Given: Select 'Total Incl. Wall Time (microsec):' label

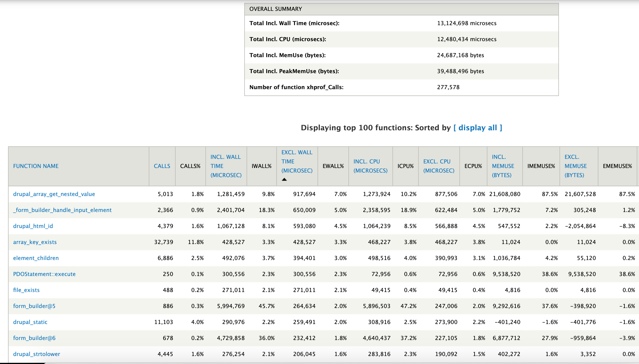Looking at the screenshot, I should click(294, 23).
